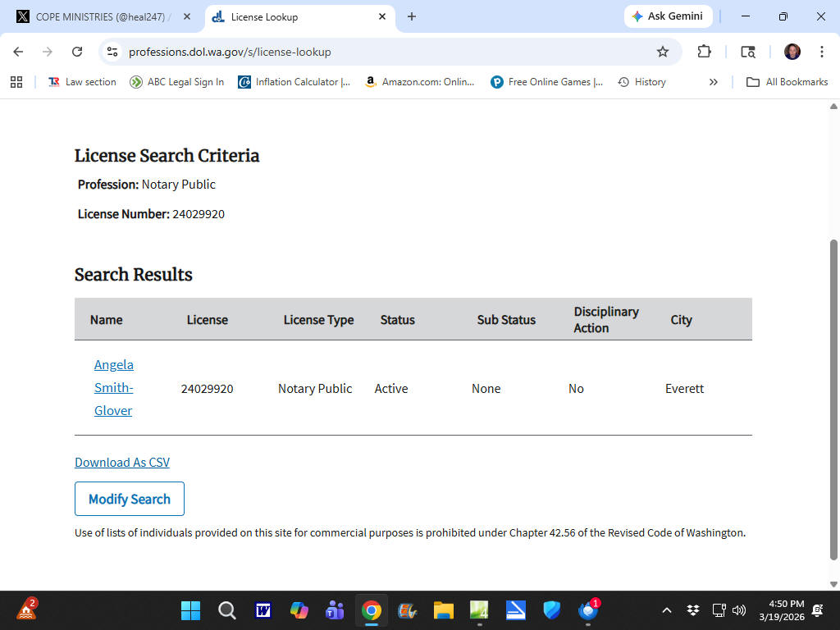Open the Chrome profile avatar
This screenshot has width=840, height=630.
point(792,52)
